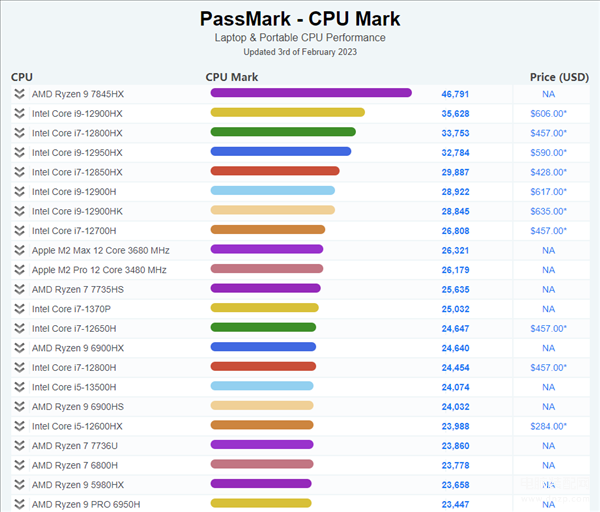Click the $635.00 price for i9-12900HK
Viewport: 600px width, 512px height.
(548, 211)
